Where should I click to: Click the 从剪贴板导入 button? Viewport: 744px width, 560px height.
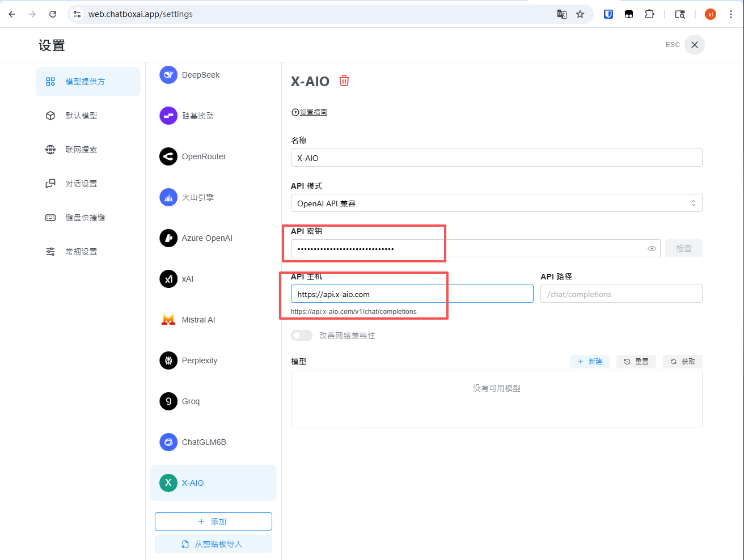pos(213,544)
